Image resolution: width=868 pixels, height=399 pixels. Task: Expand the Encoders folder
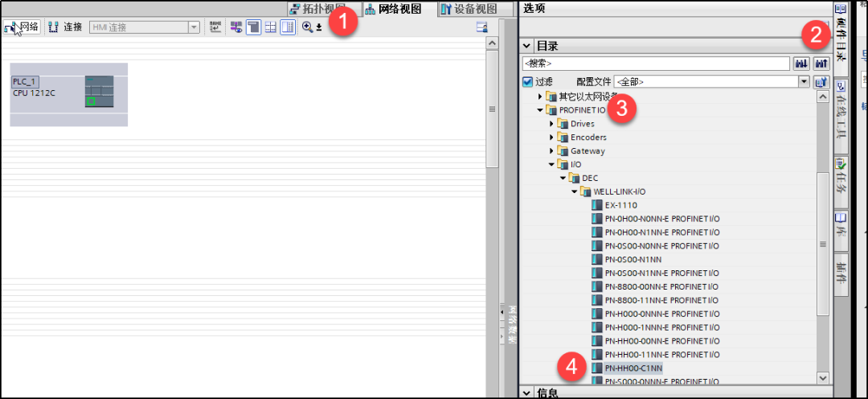551,137
